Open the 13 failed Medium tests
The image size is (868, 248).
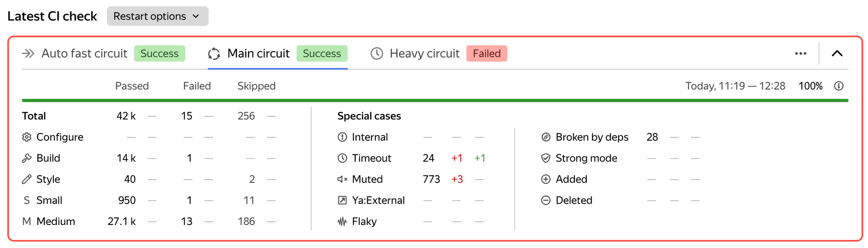point(187,222)
